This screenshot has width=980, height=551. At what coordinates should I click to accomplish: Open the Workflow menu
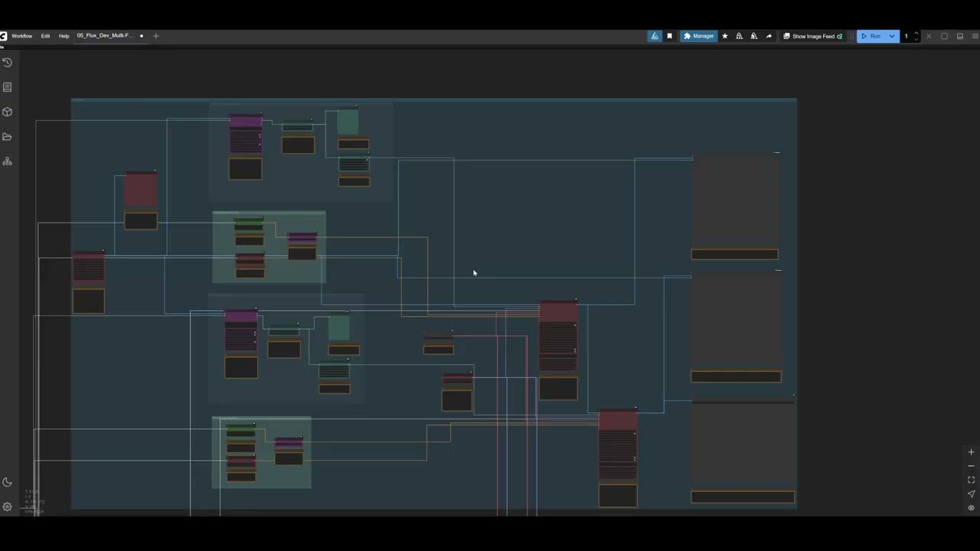(21, 36)
